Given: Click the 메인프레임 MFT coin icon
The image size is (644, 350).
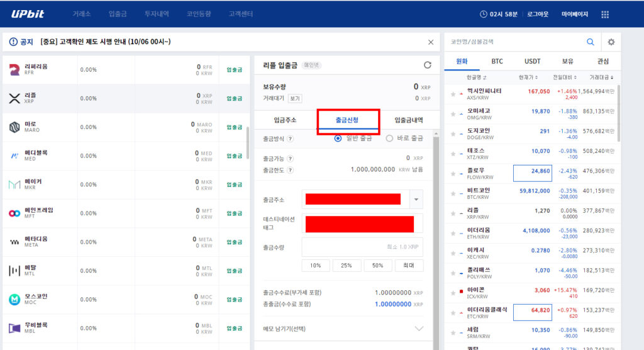Looking at the screenshot, I should pyautogui.click(x=14, y=213).
